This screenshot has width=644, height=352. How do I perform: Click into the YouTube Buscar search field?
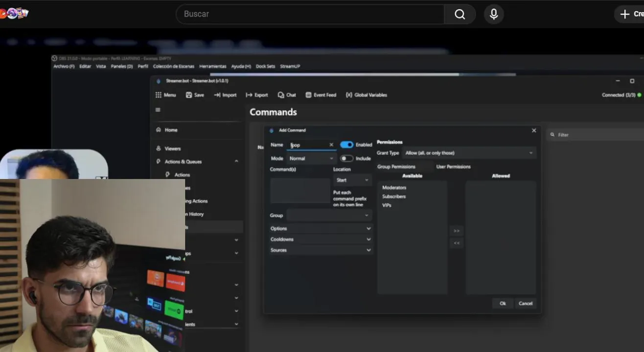(x=310, y=14)
